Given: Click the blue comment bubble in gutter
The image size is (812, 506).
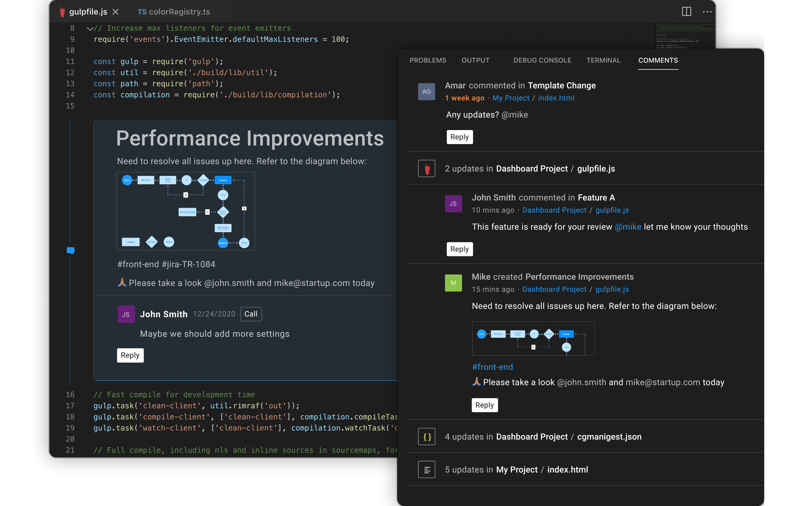Looking at the screenshot, I should pyautogui.click(x=70, y=250).
